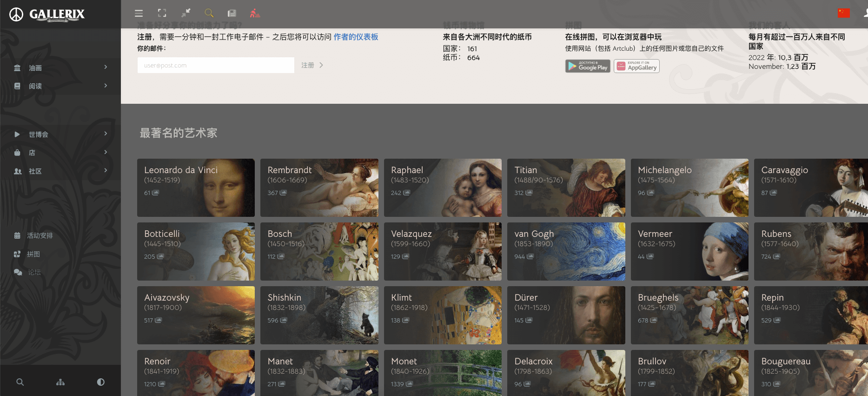The image size is (868, 396).
Task: Open the 社区 sidebar menu item
Action: pos(60,171)
